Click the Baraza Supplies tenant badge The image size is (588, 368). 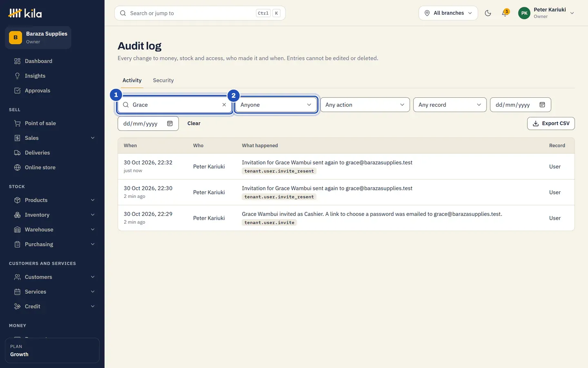coord(38,38)
